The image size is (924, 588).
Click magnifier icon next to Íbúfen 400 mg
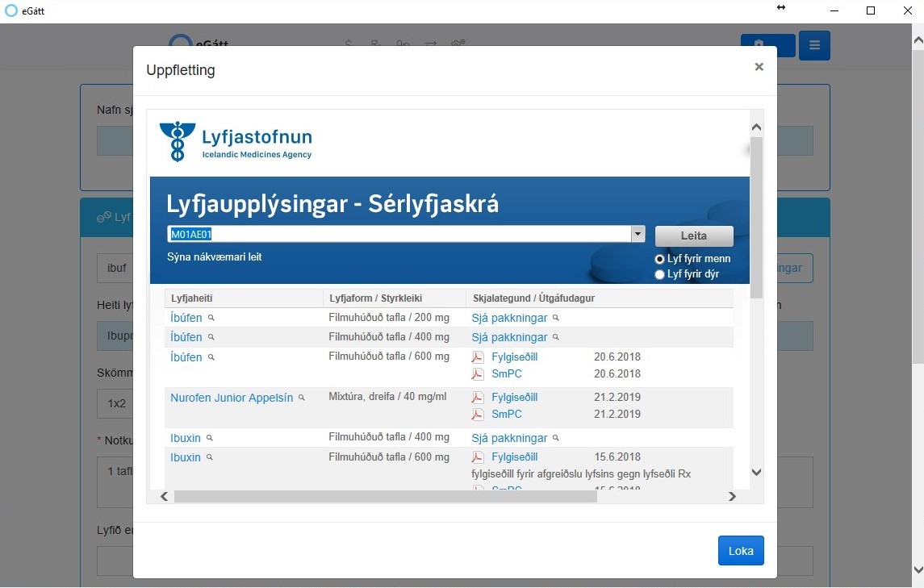pos(211,337)
